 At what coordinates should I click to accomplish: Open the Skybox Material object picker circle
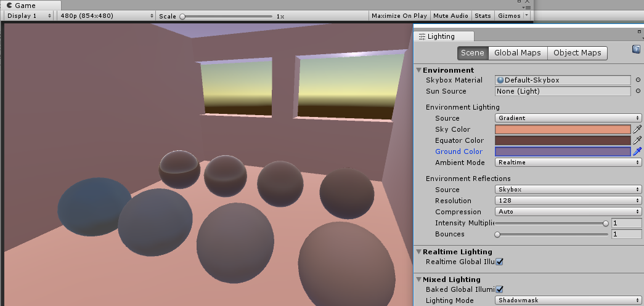(x=638, y=80)
